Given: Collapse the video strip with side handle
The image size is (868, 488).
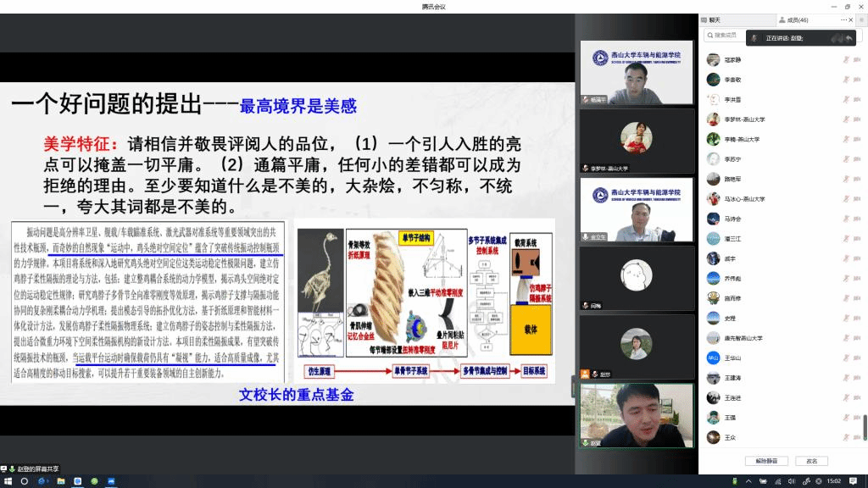Looking at the screenshot, I should click(576, 387).
